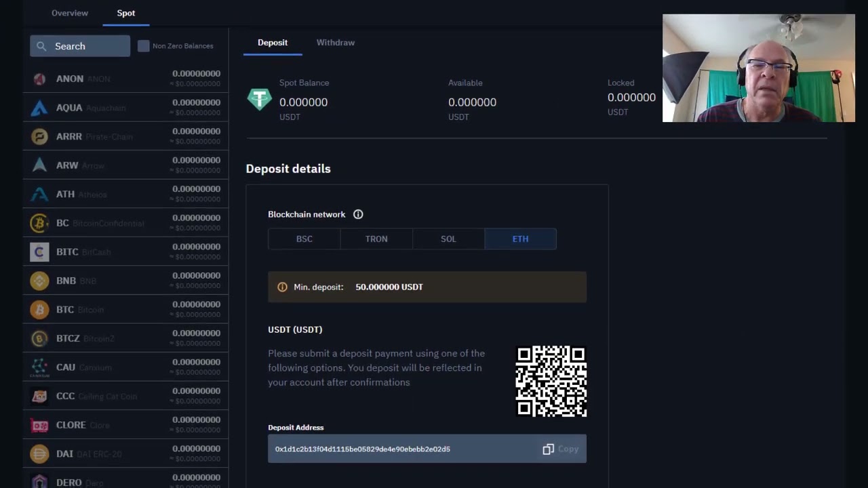Select the DERO row label
Viewport: 868px width, 488px height.
(x=69, y=482)
